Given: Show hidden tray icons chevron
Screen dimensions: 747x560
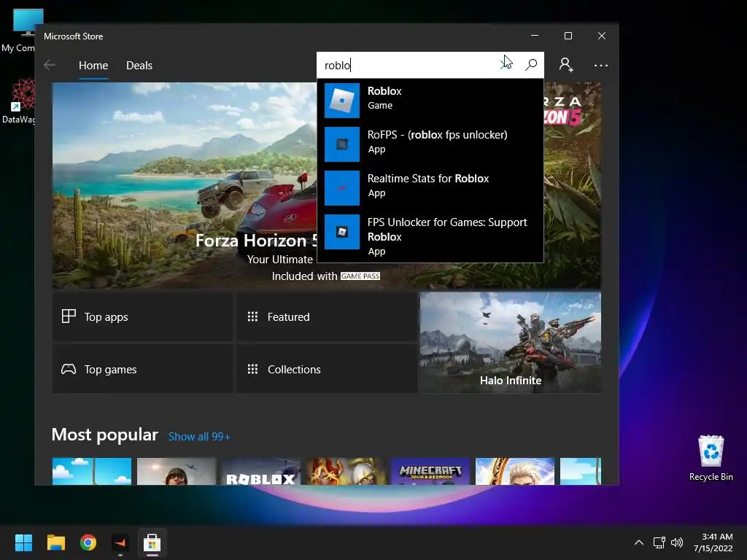Looking at the screenshot, I should (x=639, y=542).
